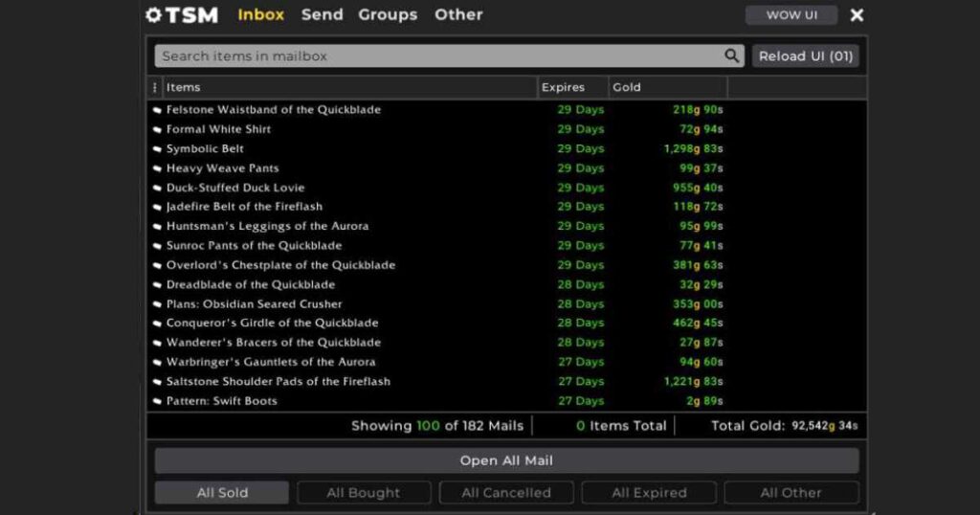Viewport: 980px width, 515px height.
Task: Open the Groups tab
Action: tap(388, 15)
